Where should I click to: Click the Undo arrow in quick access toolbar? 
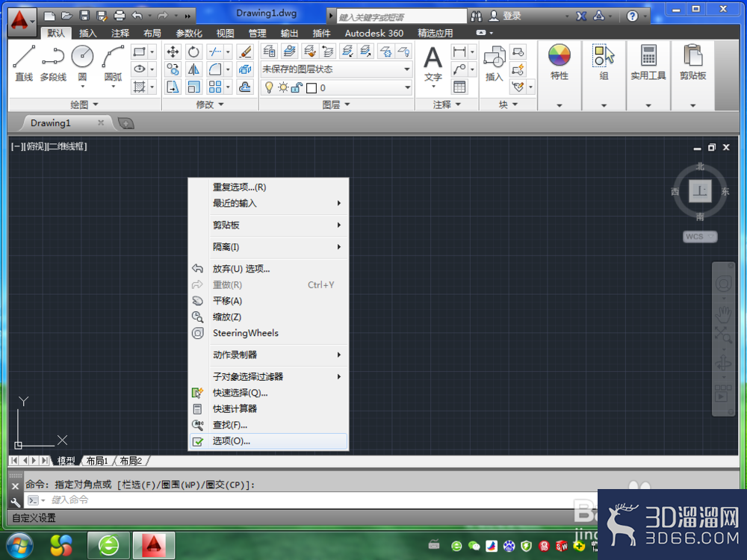(x=137, y=16)
